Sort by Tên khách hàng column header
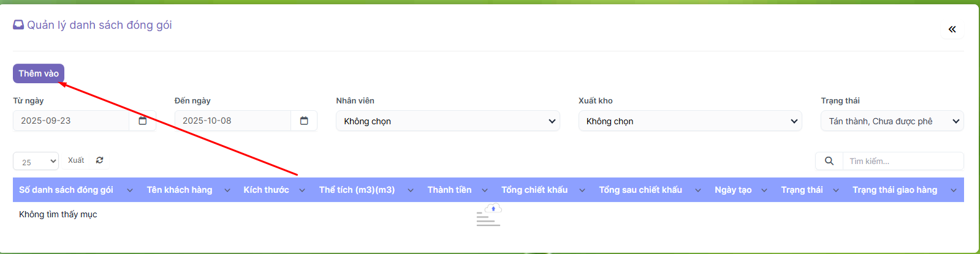980x254 pixels. click(179, 190)
